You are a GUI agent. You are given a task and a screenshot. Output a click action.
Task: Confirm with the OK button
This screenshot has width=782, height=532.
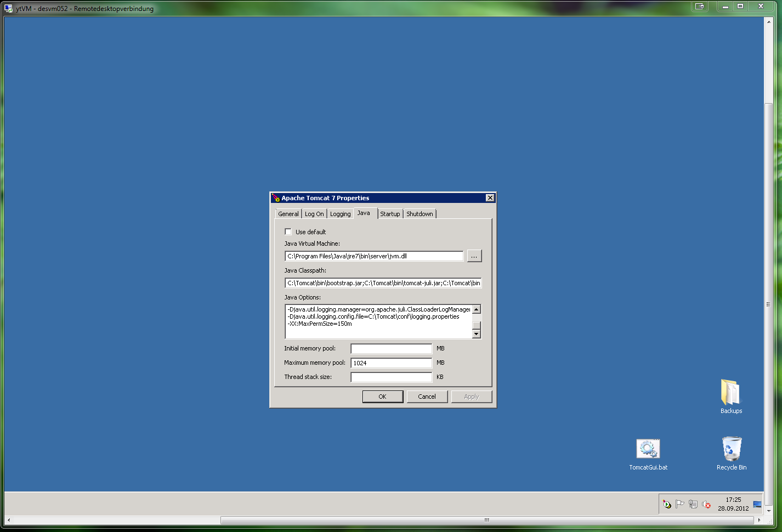[383, 397]
